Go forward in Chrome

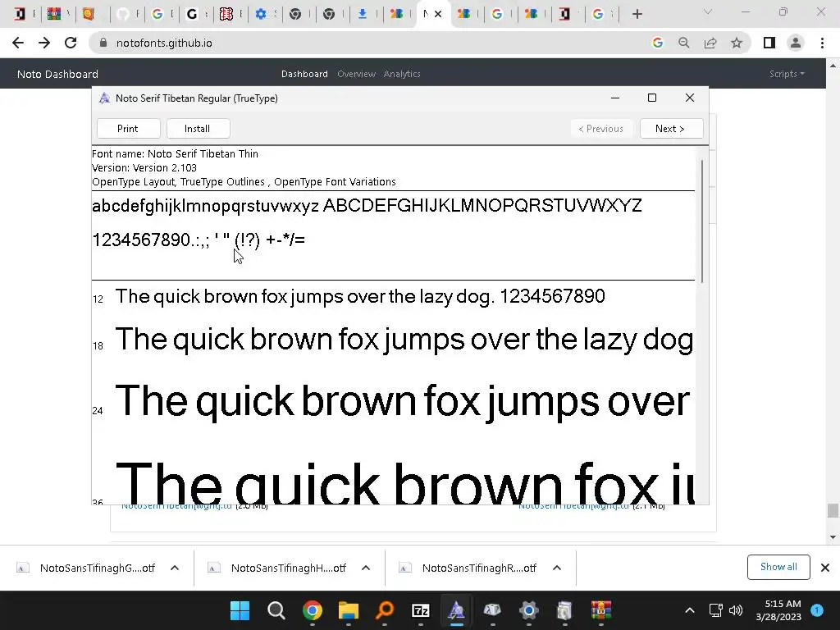(44, 43)
